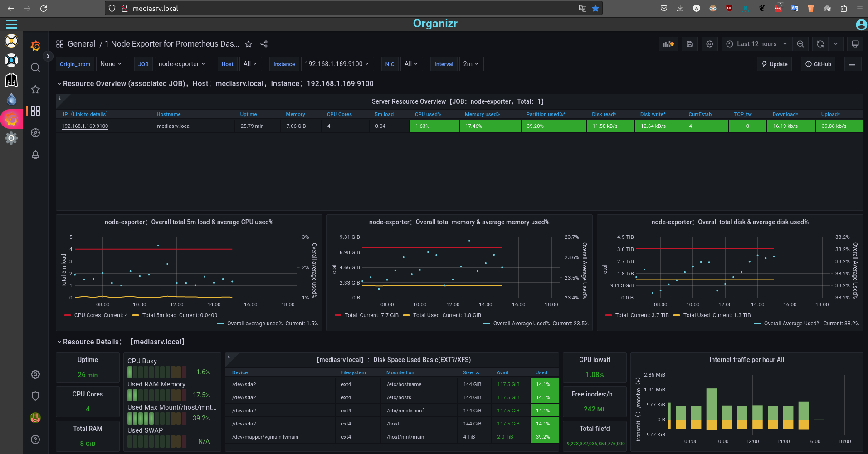Open 192.168.1.169:9100 details link

(x=85, y=126)
